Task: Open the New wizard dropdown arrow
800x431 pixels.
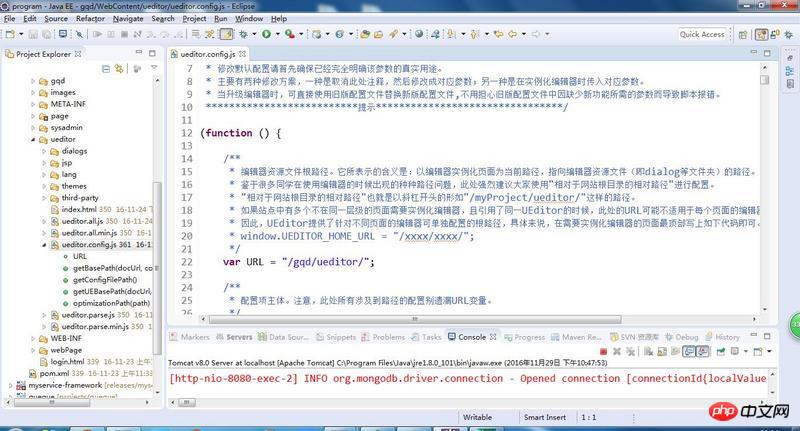Action: (21, 34)
